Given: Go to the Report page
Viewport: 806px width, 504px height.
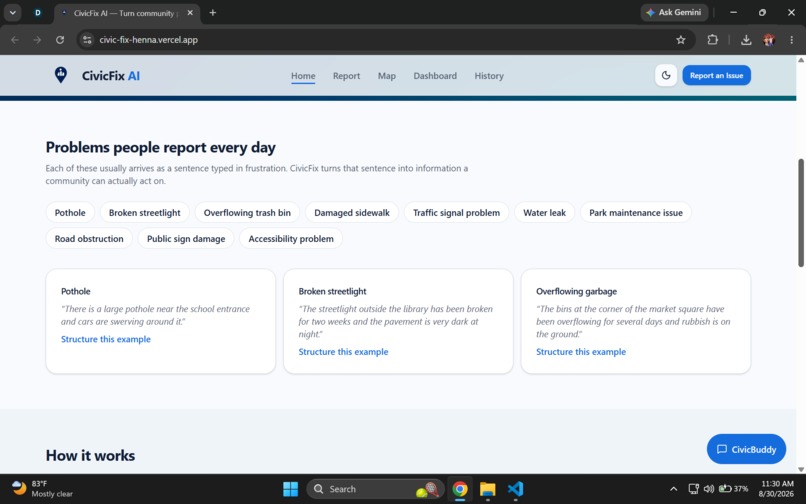Looking at the screenshot, I should (x=346, y=76).
